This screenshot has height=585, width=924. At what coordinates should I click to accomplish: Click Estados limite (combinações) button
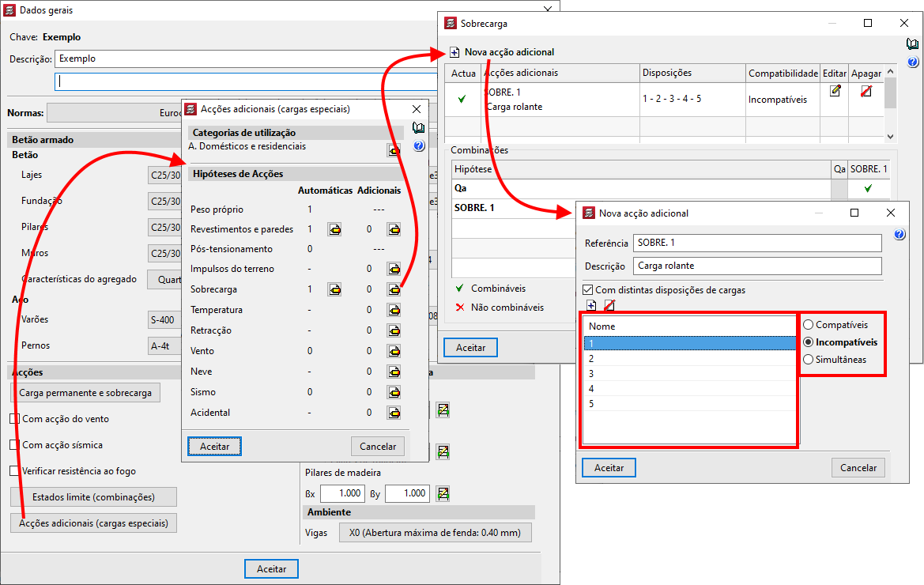[93, 497]
